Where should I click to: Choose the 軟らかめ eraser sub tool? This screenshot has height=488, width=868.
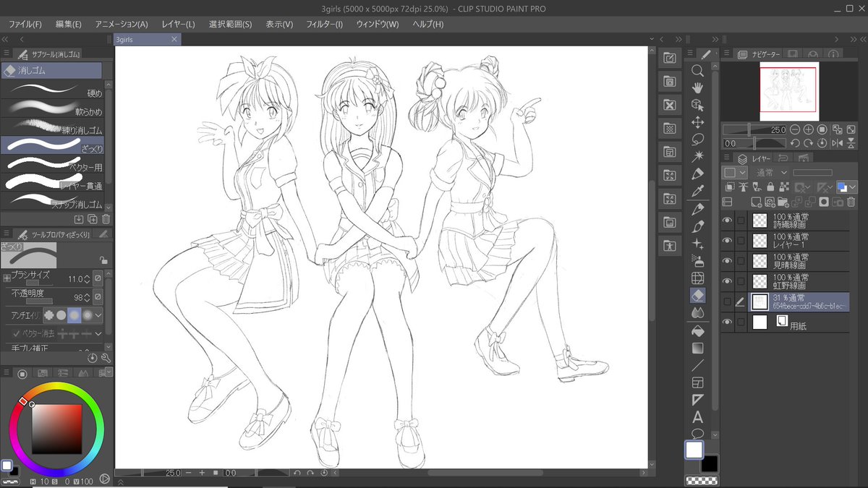coord(52,109)
